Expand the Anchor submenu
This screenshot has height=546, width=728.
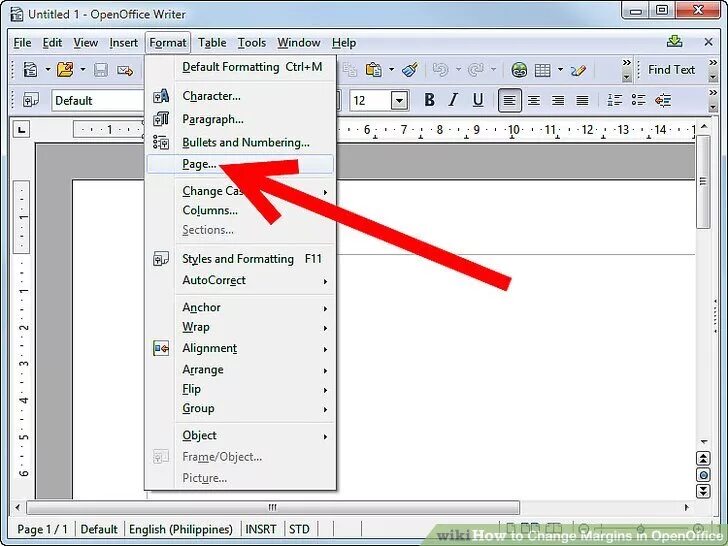pyautogui.click(x=325, y=308)
